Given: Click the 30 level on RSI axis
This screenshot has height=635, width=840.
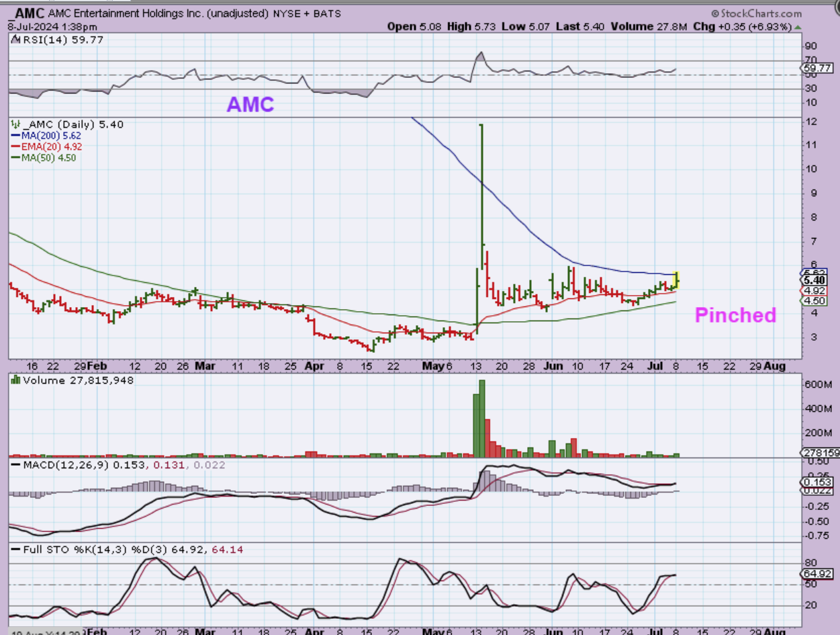Looking at the screenshot, I should point(812,89).
